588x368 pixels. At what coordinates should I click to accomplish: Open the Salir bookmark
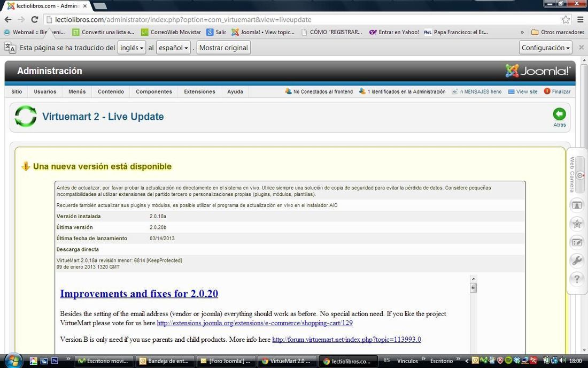coord(216,32)
